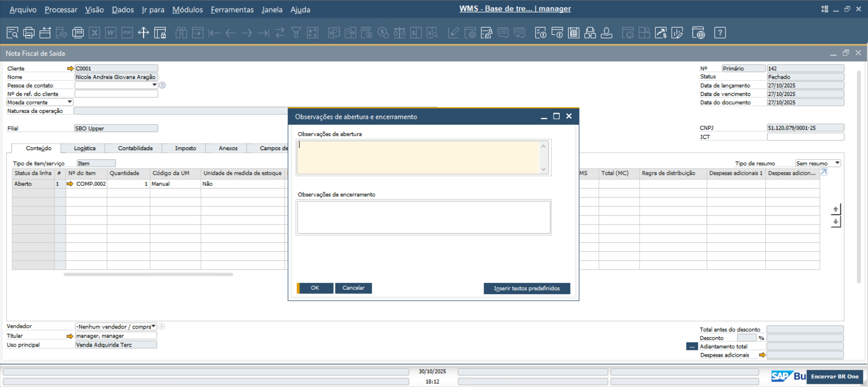Click the globe browser toolbar icon

(698, 33)
